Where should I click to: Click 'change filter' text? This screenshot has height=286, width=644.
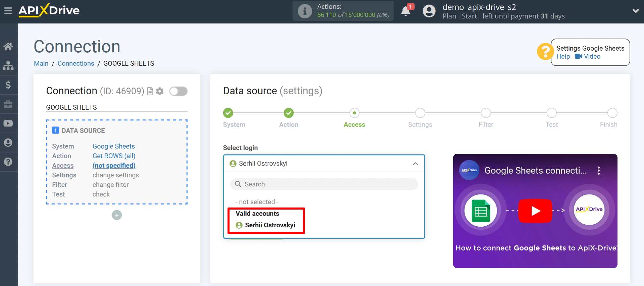111,185
